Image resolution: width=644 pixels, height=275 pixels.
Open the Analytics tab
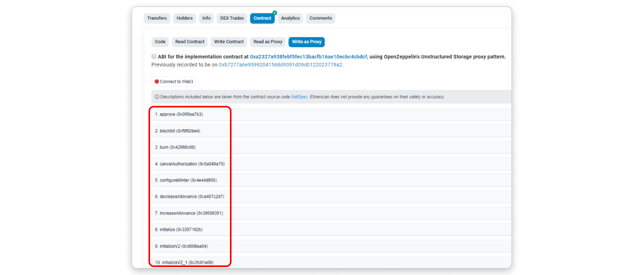291,18
